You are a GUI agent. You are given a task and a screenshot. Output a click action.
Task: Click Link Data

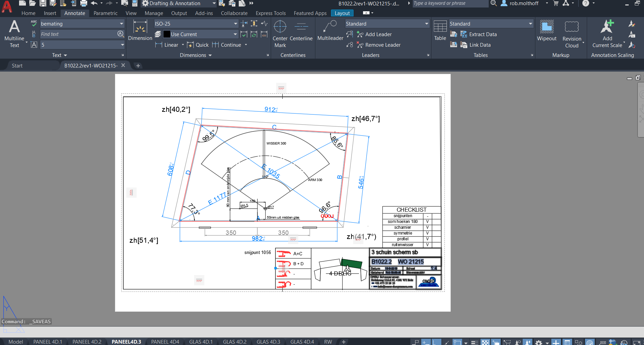(475, 45)
